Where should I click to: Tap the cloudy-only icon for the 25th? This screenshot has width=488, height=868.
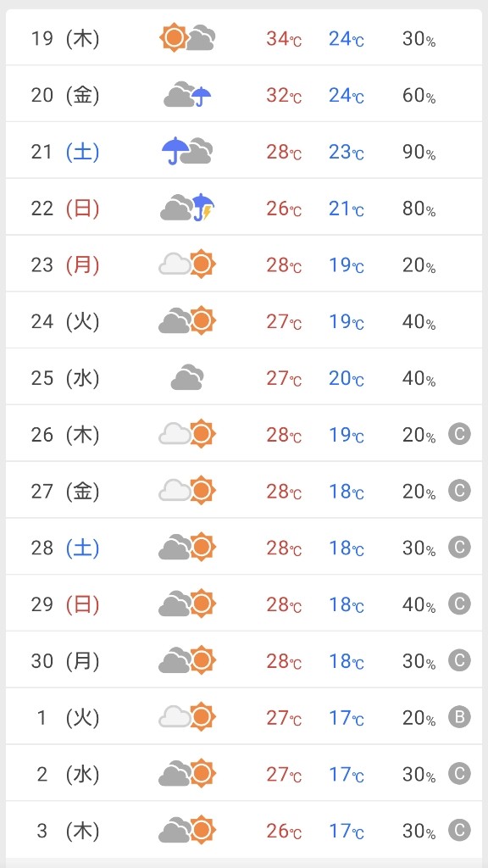click(187, 377)
